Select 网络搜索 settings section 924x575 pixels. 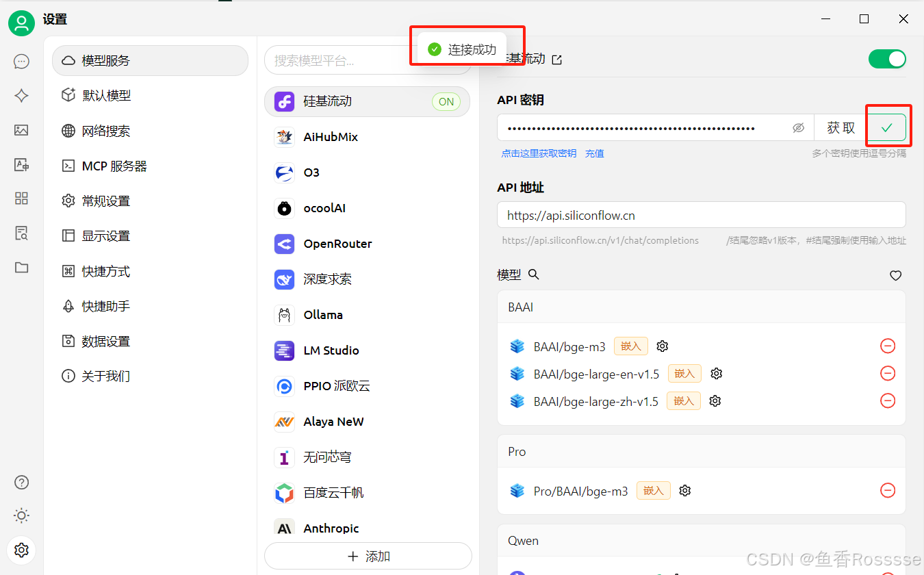point(150,131)
